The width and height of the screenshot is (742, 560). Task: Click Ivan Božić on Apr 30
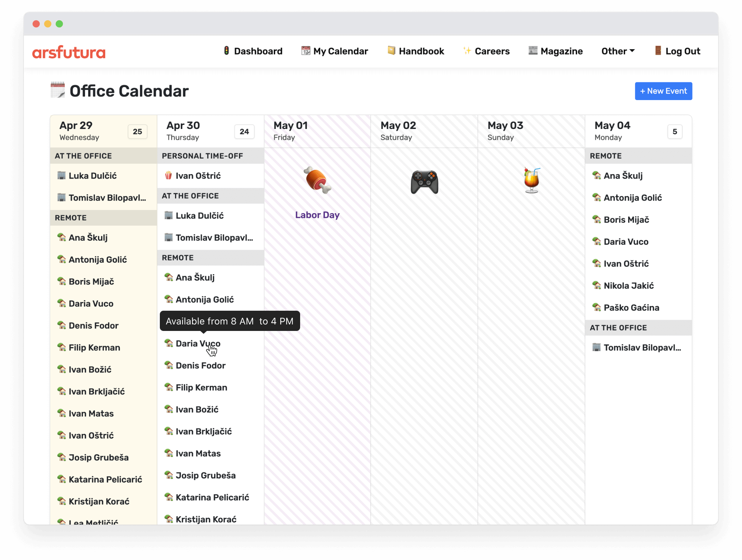click(x=197, y=409)
